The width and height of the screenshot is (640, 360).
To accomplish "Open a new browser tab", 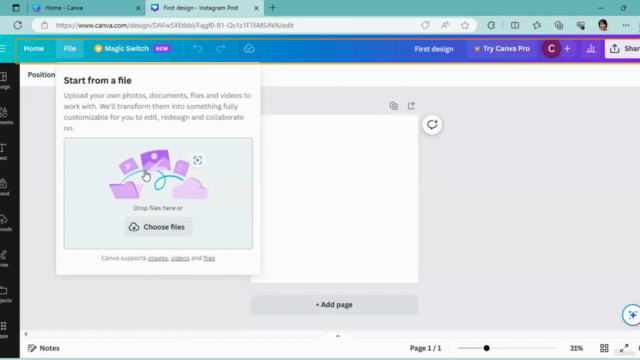I will tap(273, 8).
